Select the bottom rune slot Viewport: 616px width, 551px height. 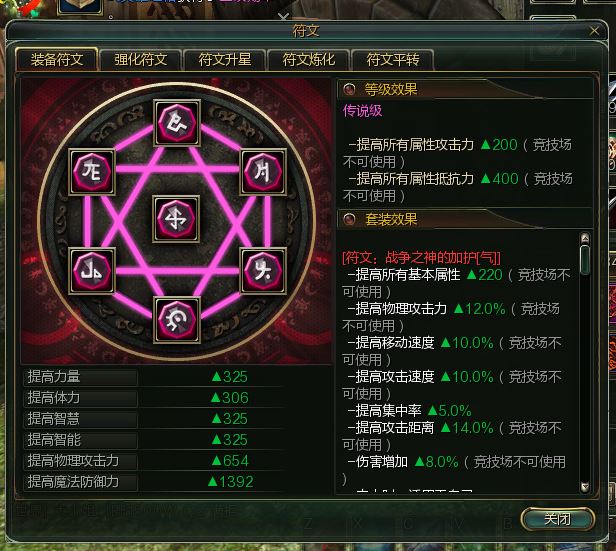(x=177, y=320)
